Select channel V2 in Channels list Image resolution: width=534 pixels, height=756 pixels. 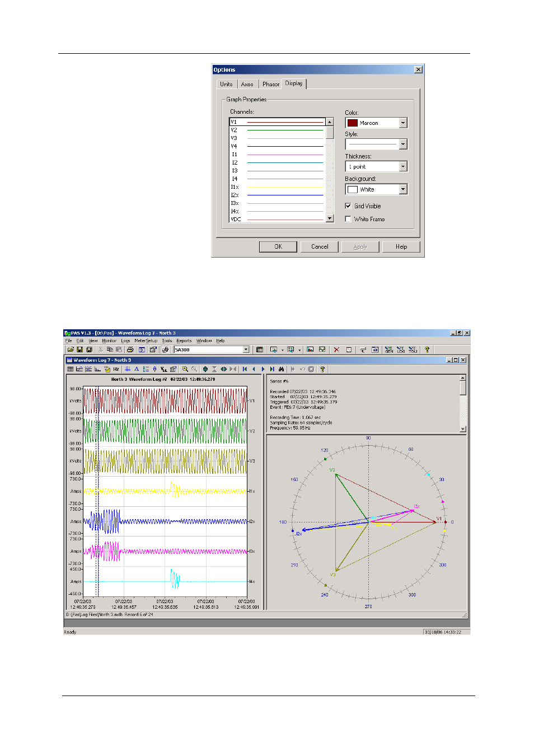pos(277,130)
